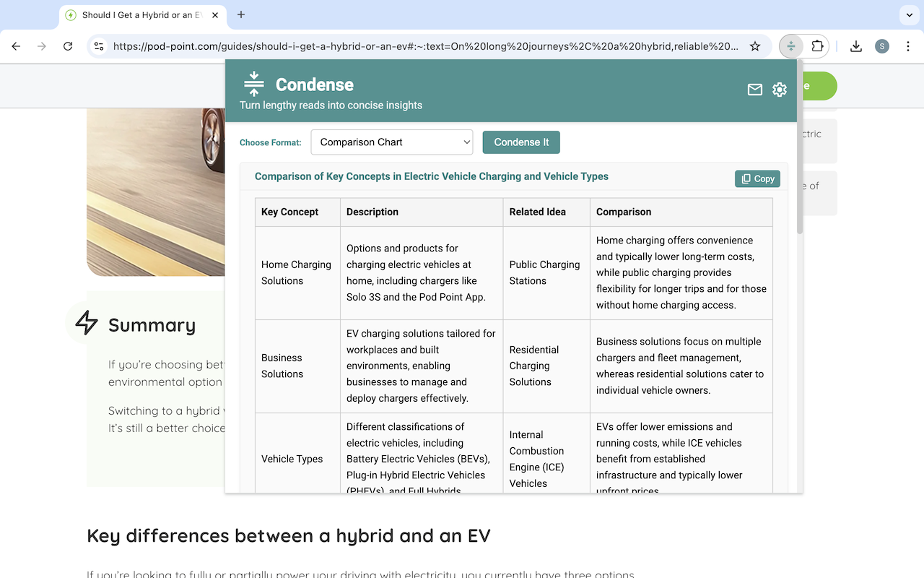Open the Choose Format dropdown
The height and width of the screenshot is (578, 924).
click(392, 142)
